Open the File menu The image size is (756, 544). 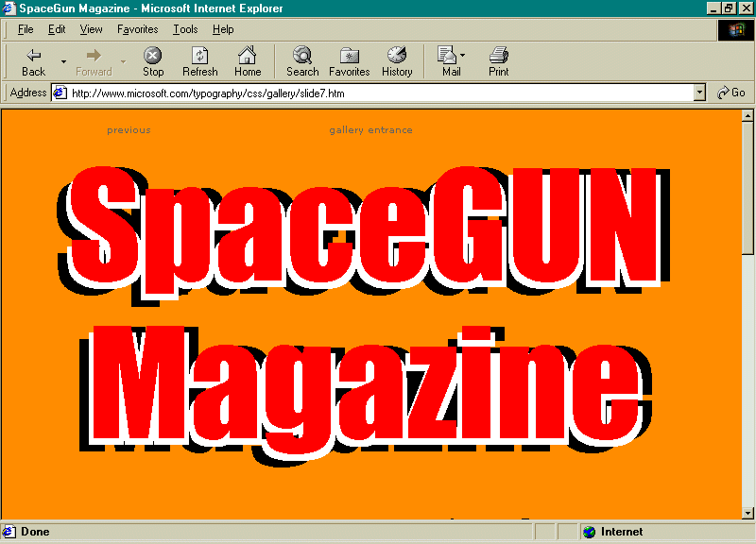pyautogui.click(x=26, y=29)
